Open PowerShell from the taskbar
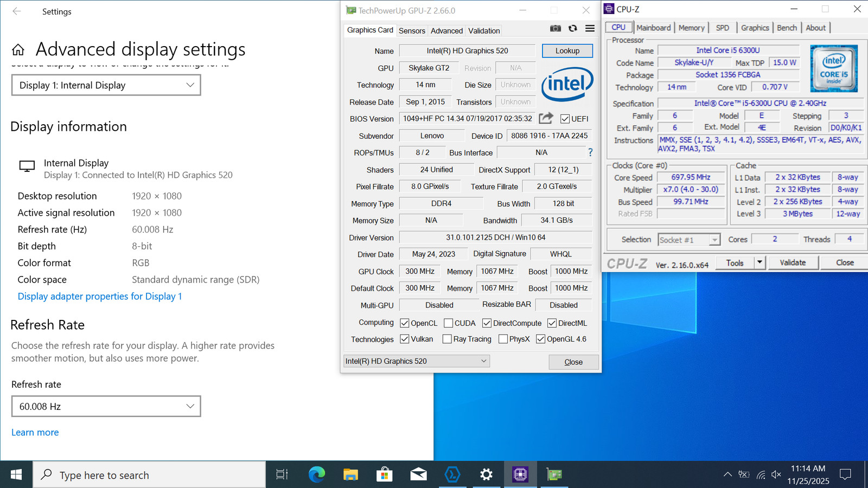 coord(452,475)
